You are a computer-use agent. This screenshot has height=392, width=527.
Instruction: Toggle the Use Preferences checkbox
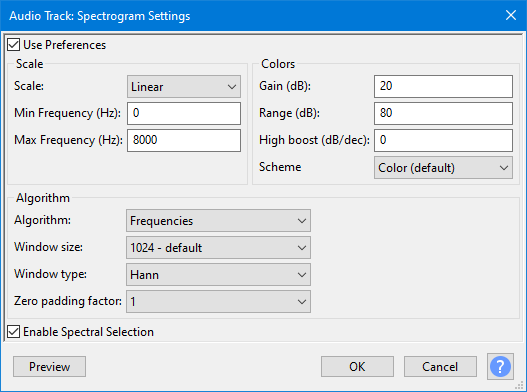click(x=13, y=45)
